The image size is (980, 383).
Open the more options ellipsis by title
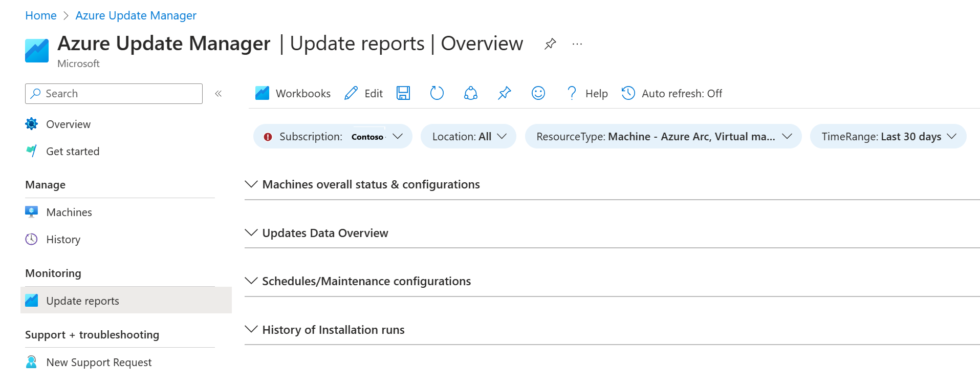click(x=577, y=44)
